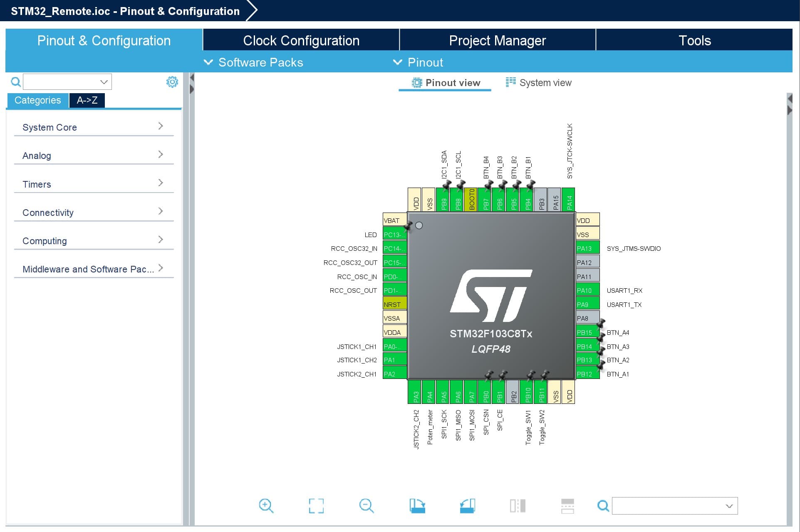Screen dimensions: 800x532
Task: Click the vertical split view icon
Action: point(518,506)
